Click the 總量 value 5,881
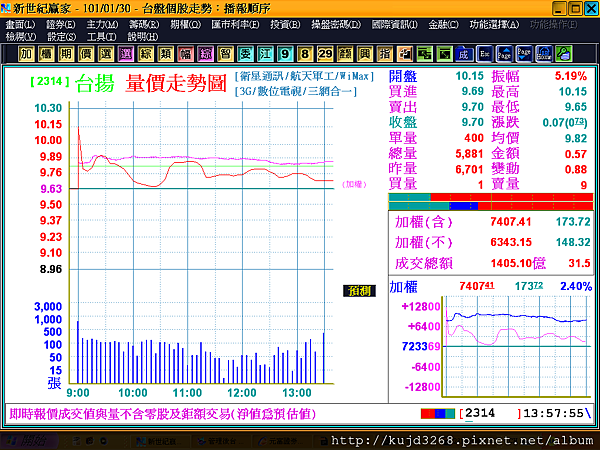The image size is (600, 450). (469, 154)
